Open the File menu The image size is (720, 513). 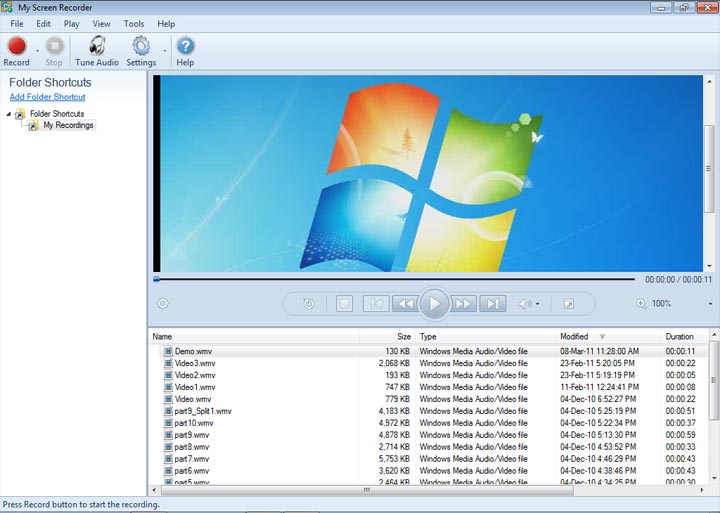(17, 24)
